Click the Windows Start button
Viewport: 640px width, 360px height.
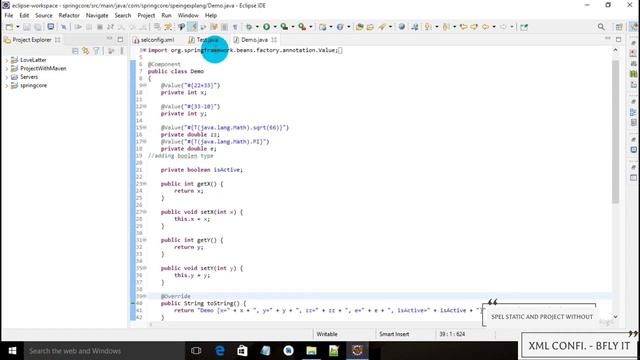12,351
